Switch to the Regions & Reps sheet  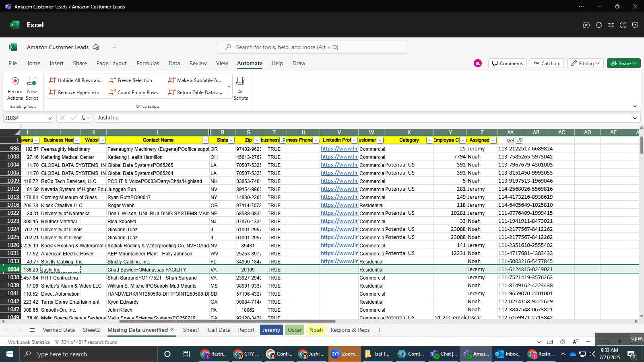pos(350,330)
